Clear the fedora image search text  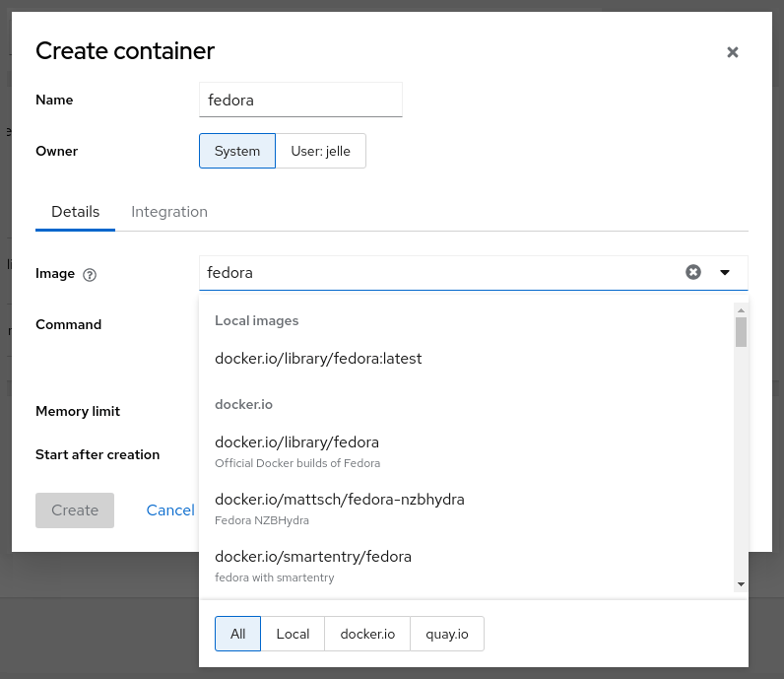click(x=693, y=272)
